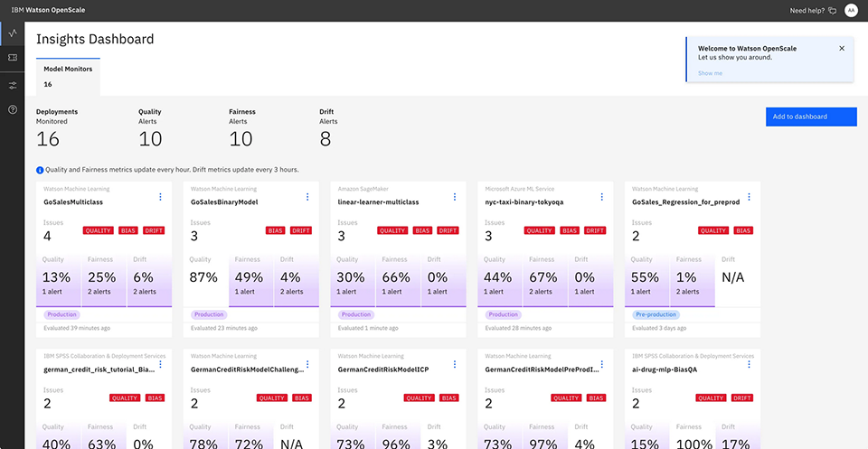Image resolution: width=868 pixels, height=449 pixels.
Task: Open the Explain transaction ticket icon in sidebar
Action: tap(13, 58)
